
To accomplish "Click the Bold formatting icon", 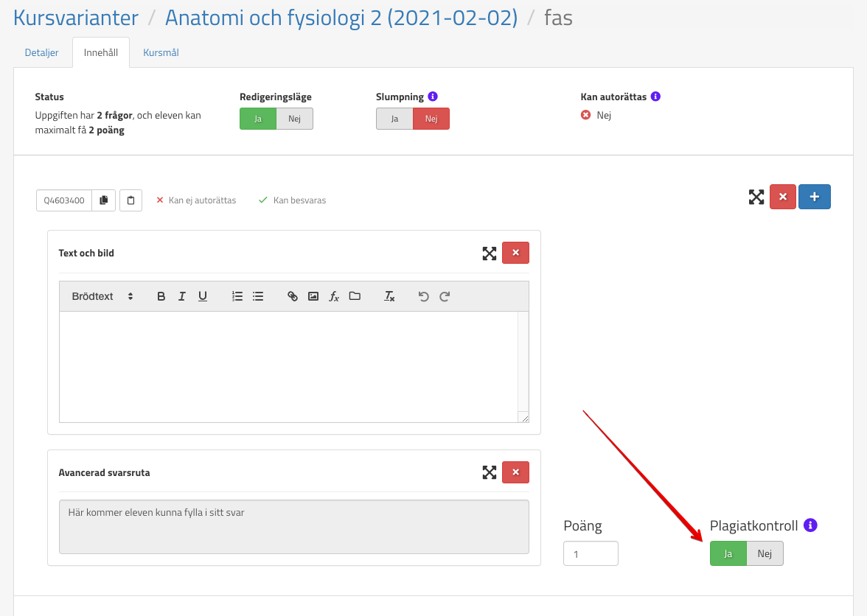I will click(x=161, y=296).
